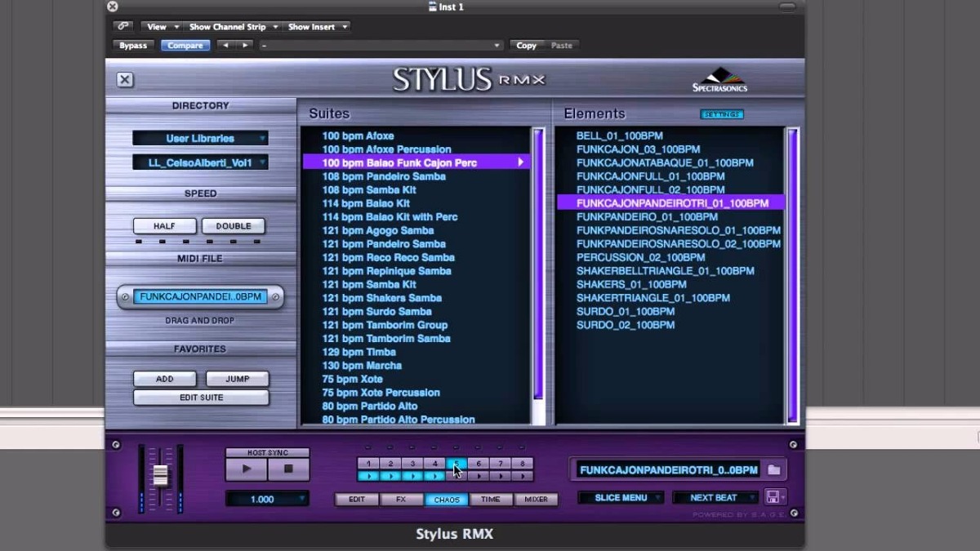Click the EDIT SUITE button
Image resolution: width=980 pixels, height=551 pixels.
(x=201, y=398)
